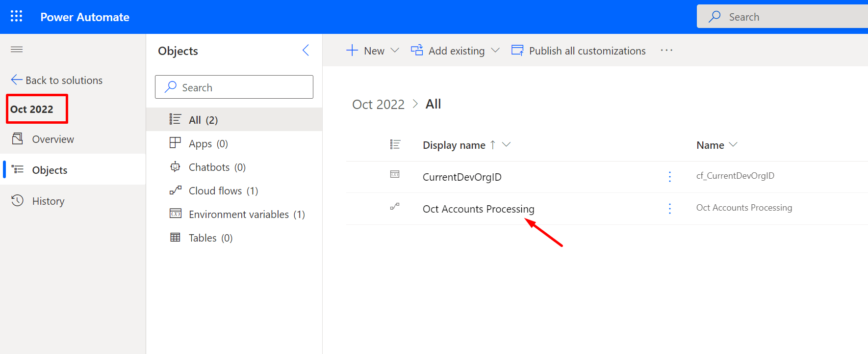868x354 pixels.
Task: Click the plus icon beside New
Action: pyautogui.click(x=352, y=50)
